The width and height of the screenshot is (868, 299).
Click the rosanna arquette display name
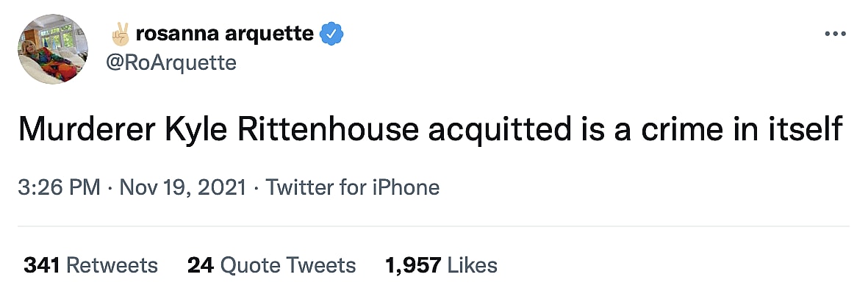point(225,34)
